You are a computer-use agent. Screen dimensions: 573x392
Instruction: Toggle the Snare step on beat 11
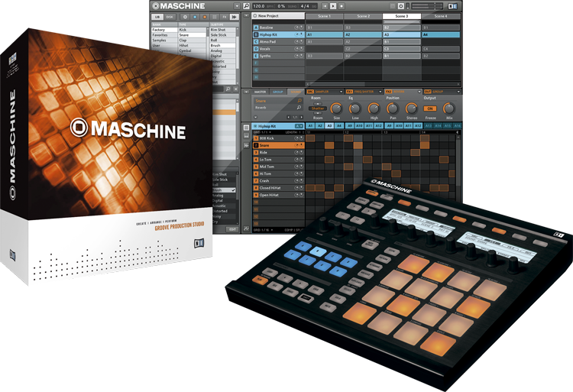tap(329, 145)
